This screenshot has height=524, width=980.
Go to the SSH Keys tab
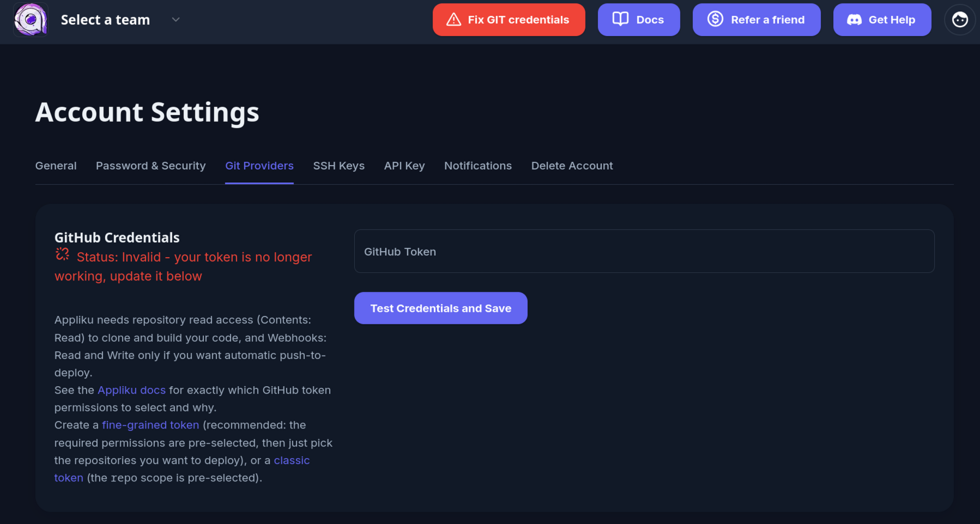pos(339,166)
